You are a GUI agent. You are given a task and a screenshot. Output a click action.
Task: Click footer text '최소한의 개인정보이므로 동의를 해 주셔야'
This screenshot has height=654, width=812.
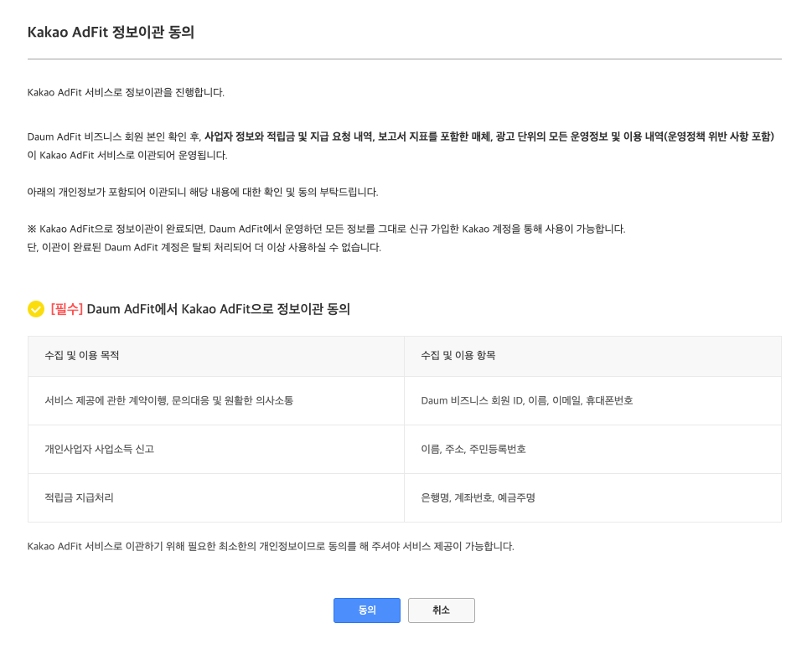click(x=308, y=546)
